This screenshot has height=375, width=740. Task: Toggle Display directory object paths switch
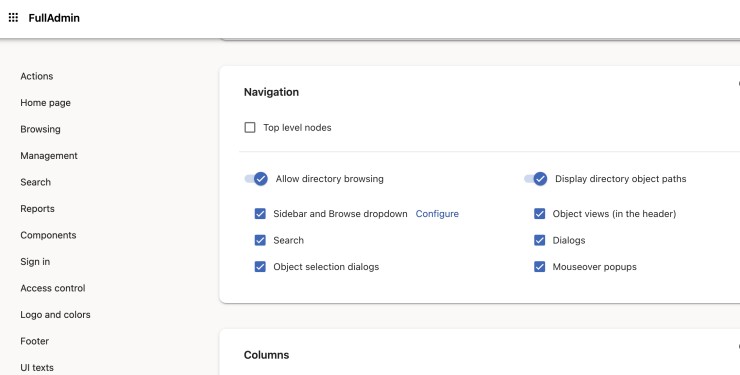click(x=536, y=179)
